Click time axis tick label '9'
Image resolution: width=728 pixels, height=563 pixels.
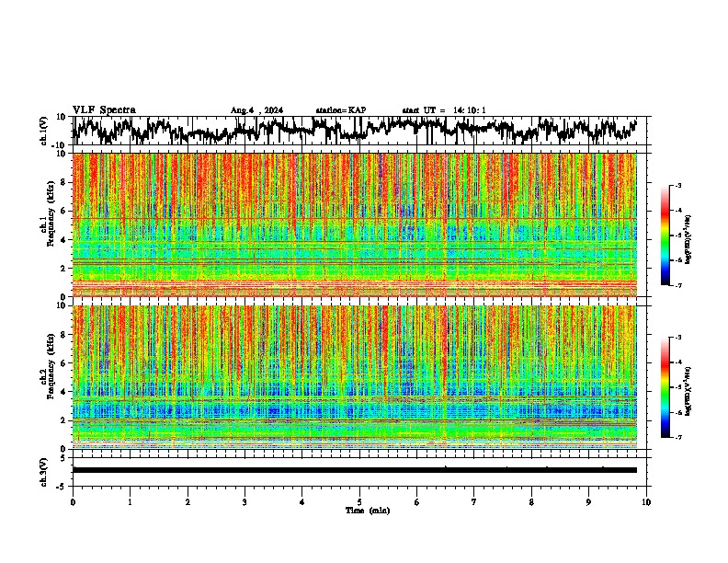[588, 502]
